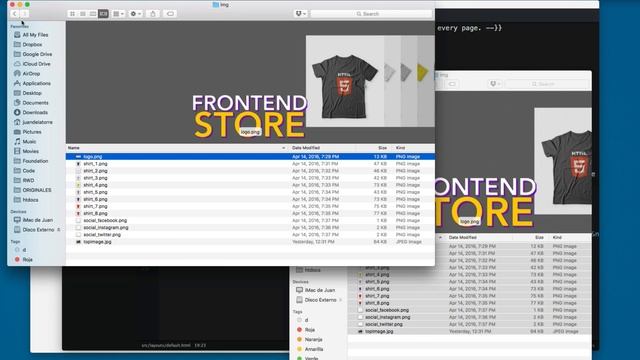Open Dropbox dropdown in back window toolbar
The height and width of the screenshot is (360, 640).
[x=495, y=84]
